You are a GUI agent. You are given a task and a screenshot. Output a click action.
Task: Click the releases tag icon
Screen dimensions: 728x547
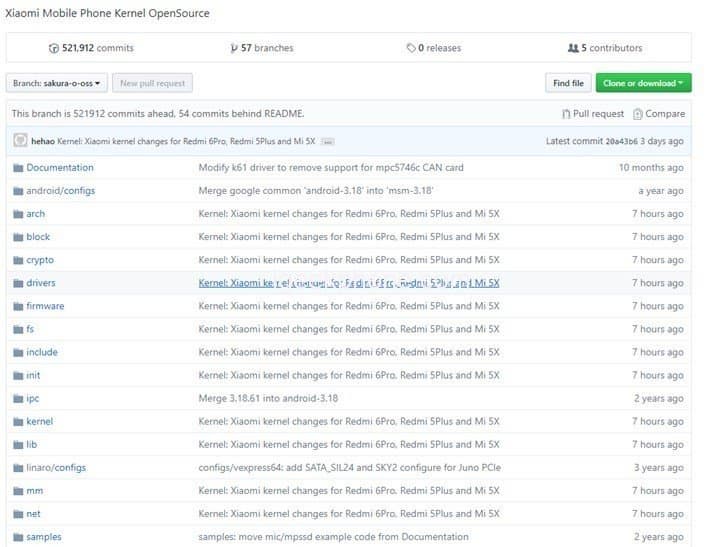[410, 48]
